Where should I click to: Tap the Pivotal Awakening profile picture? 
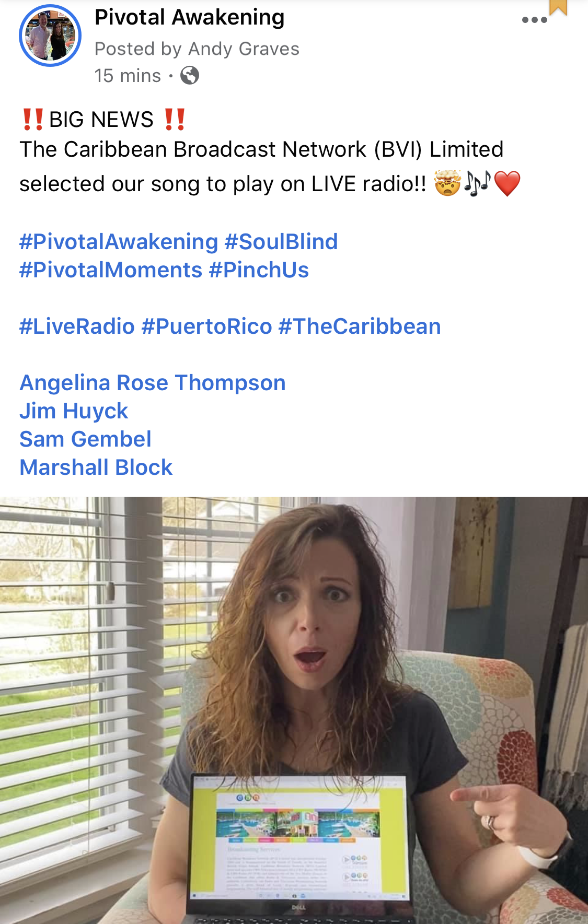tap(50, 36)
